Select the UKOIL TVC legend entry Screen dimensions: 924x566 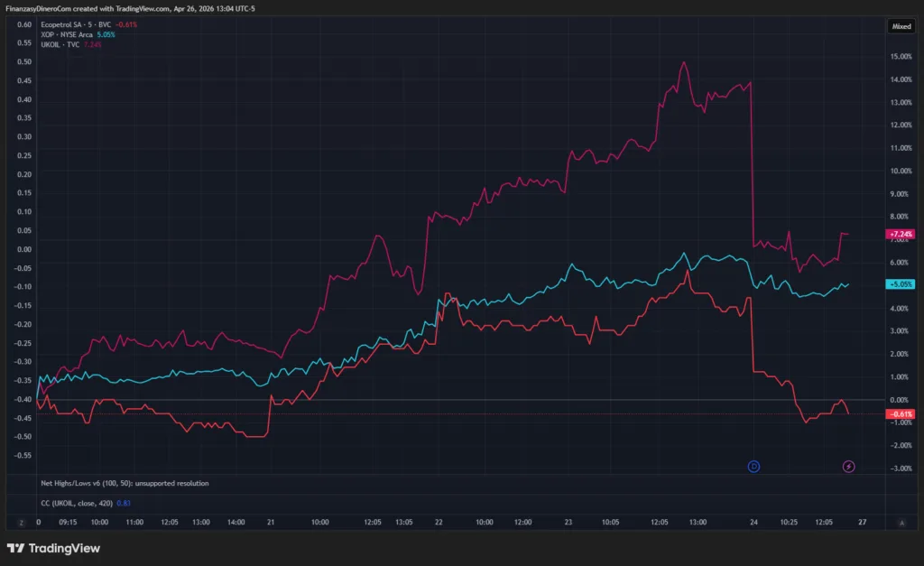click(60, 44)
